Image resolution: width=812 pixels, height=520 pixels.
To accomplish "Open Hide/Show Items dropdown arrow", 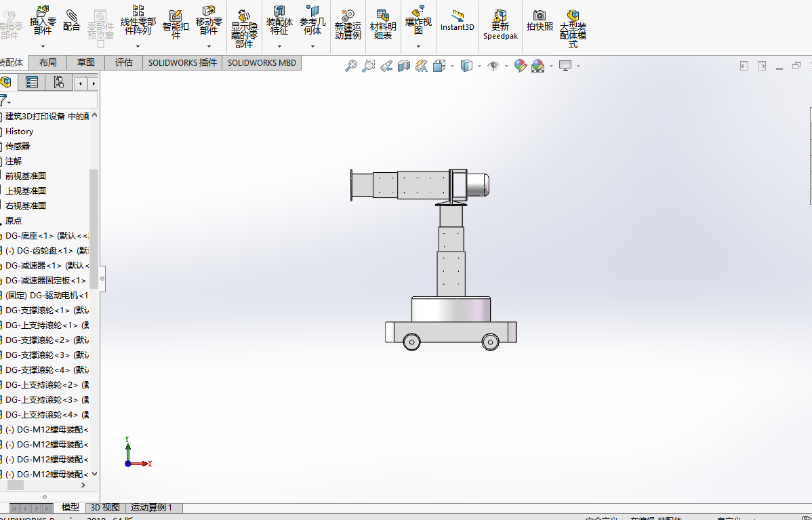I will (x=506, y=66).
